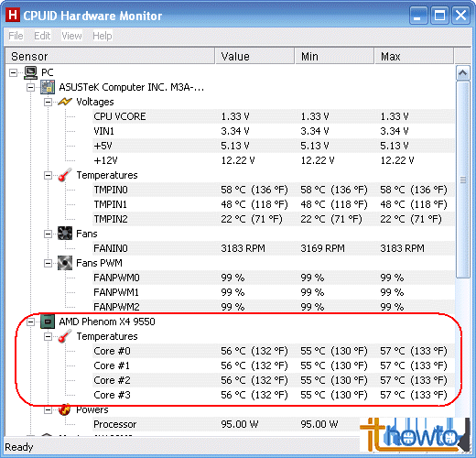Click the Value column header
The height and width of the screenshot is (458, 476).
[255, 56]
